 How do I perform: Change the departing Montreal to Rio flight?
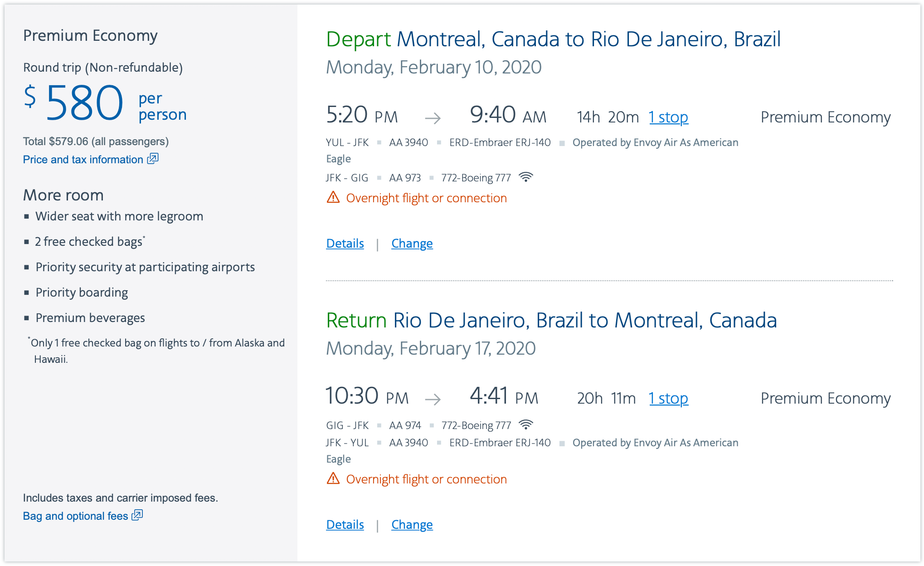(x=412, y=244)
